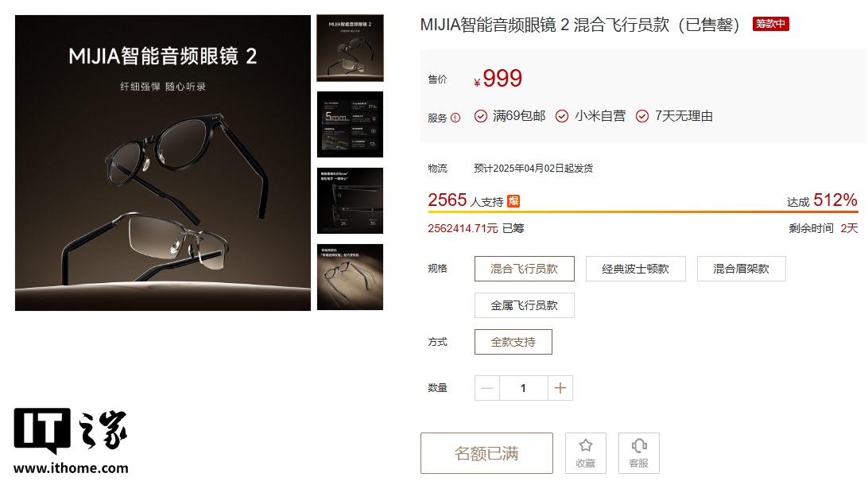
Task: Click the quantity input field
Action: [x=524, y=388]
